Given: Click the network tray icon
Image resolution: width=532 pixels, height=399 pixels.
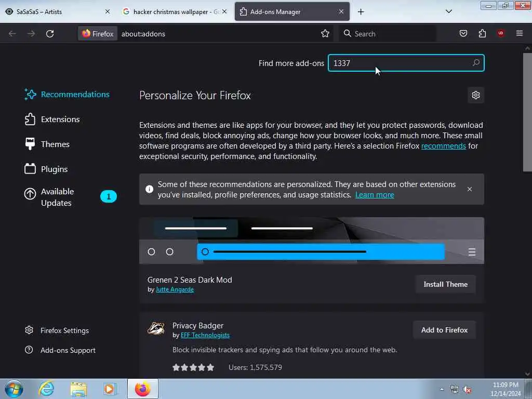Looking at the screenshot, I should pos(454,390).
